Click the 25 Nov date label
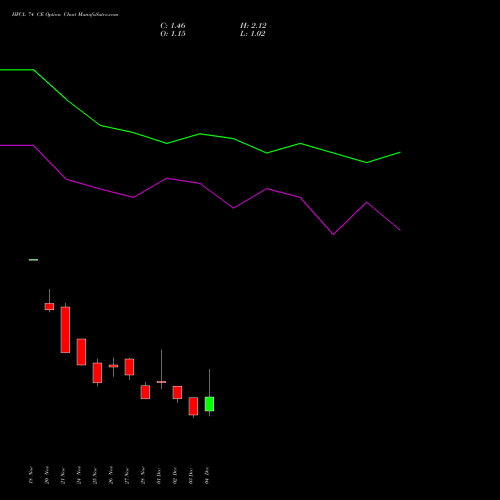 coord(95,475)
